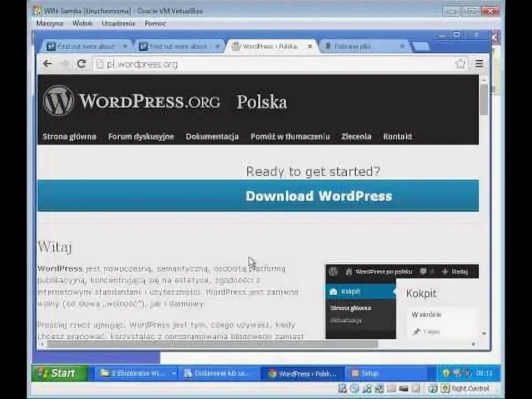Open the VirtualBox Urządzenia menu
The image size is (532, 399).
pyautogui.click(x=119, y=23)
